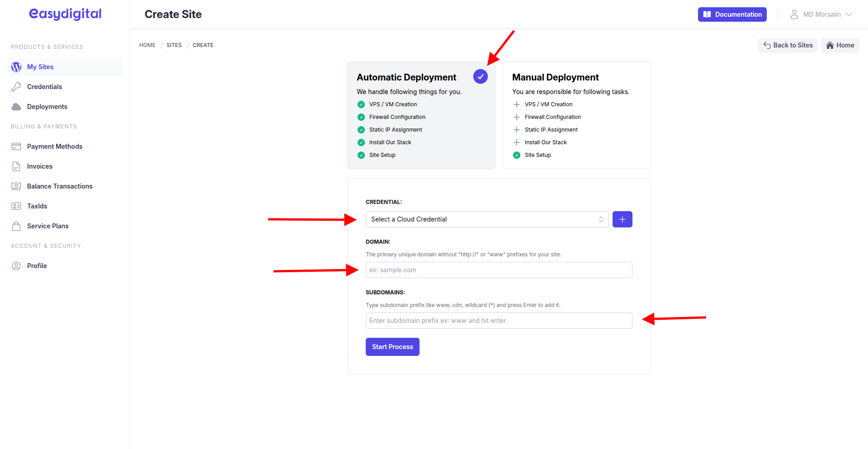Click the plus button beside credentials

click(622, 219)
